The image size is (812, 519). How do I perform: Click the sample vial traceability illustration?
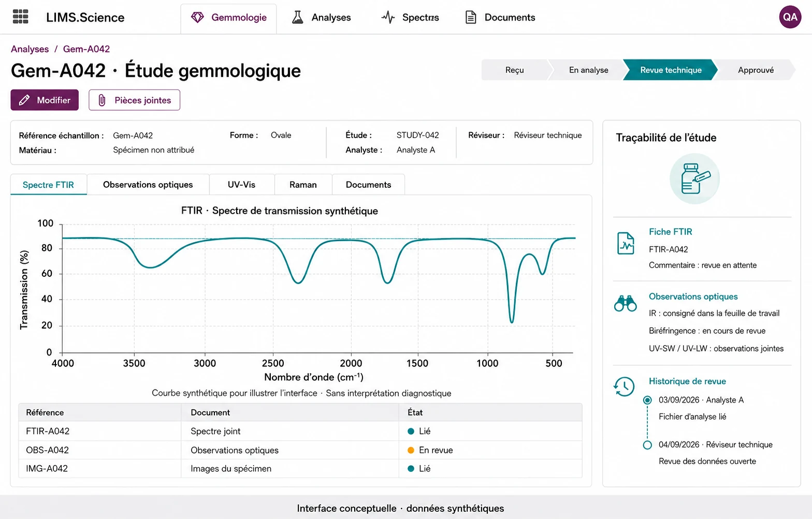(x=694, y=179)
